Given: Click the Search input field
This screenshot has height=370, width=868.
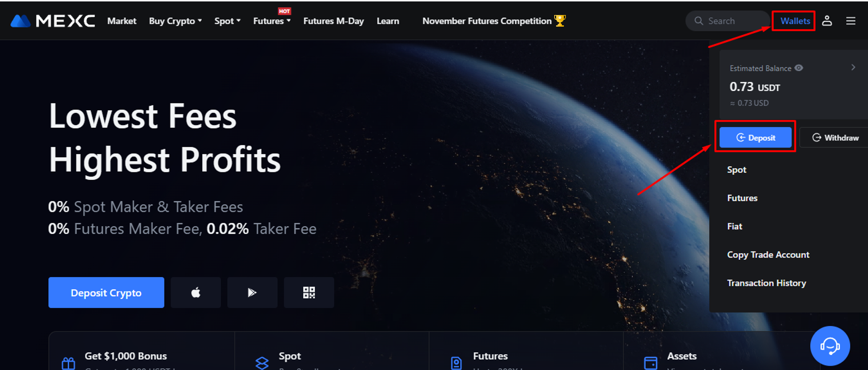Looking at the screenshot, I should [727, 21].
